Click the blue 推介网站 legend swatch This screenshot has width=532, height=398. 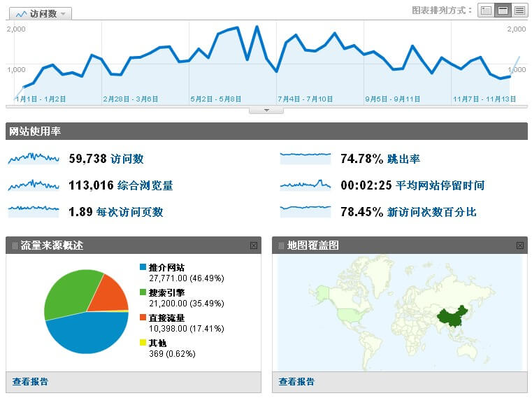click(143, 267)
